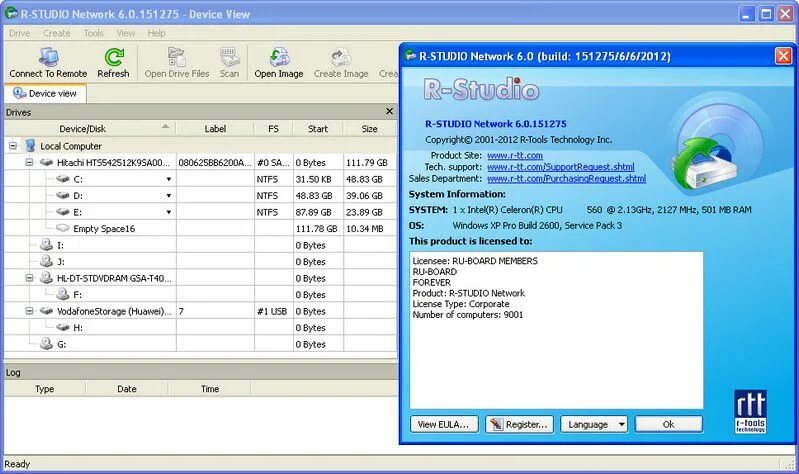
Task: Select the Hitachi HTS542512K9SA00 hard disk icon
Action: pyautogui.click(x=46, y=163)
